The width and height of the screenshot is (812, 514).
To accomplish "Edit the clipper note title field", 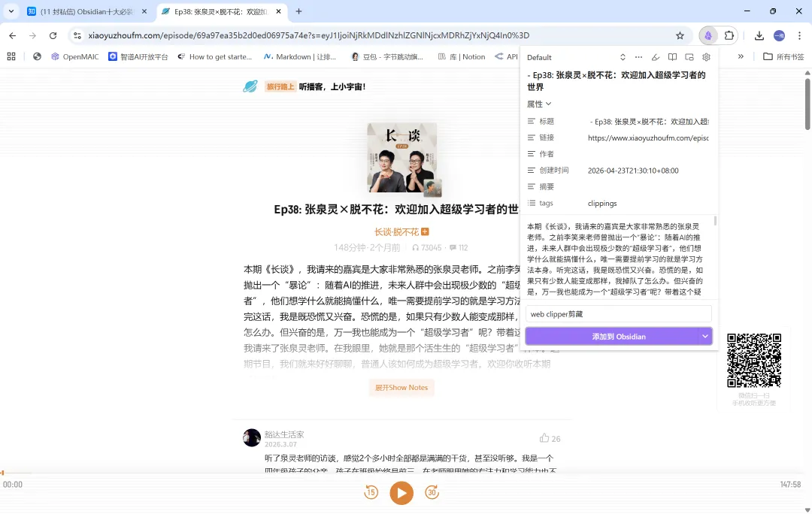I will pos(618,80).
